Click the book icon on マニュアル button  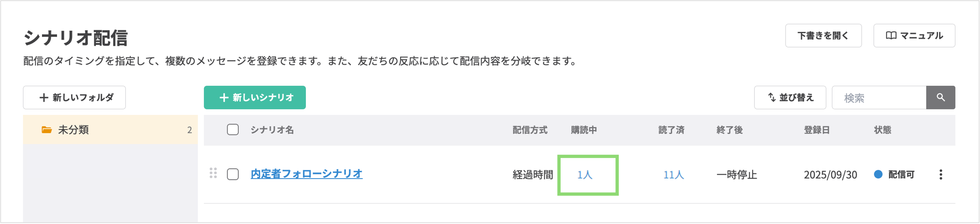(891, 36)
